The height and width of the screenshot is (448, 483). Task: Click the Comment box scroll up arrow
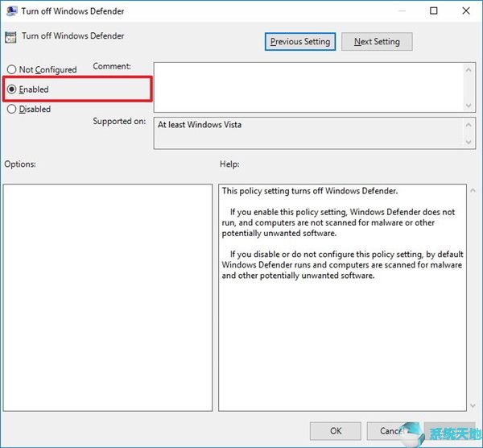pos(469,70)
